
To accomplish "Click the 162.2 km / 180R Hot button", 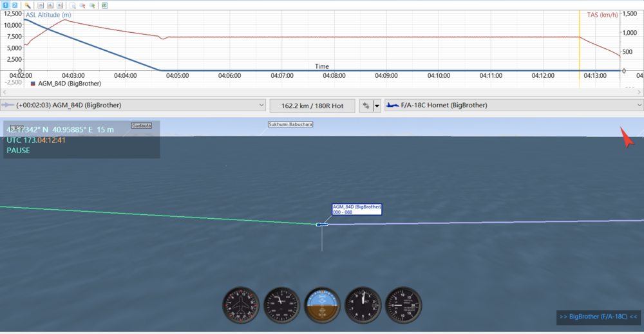I will (x=312, y=106).
